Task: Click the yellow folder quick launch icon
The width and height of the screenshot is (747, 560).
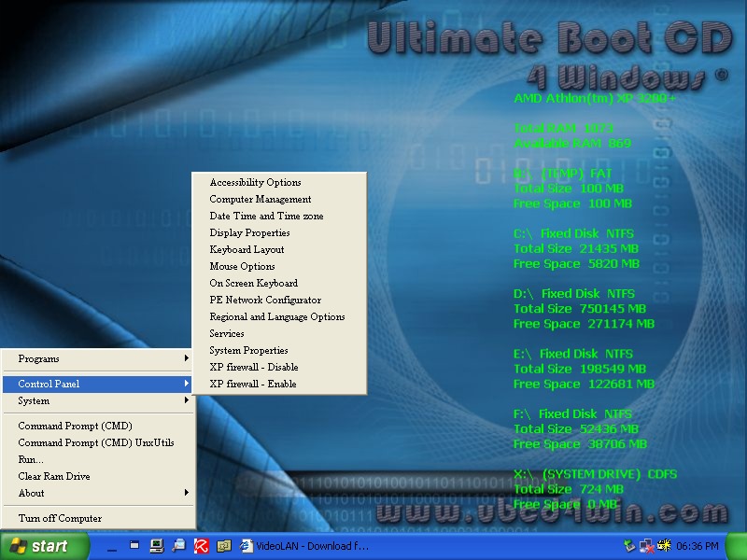Action: (x=223, y=546)
